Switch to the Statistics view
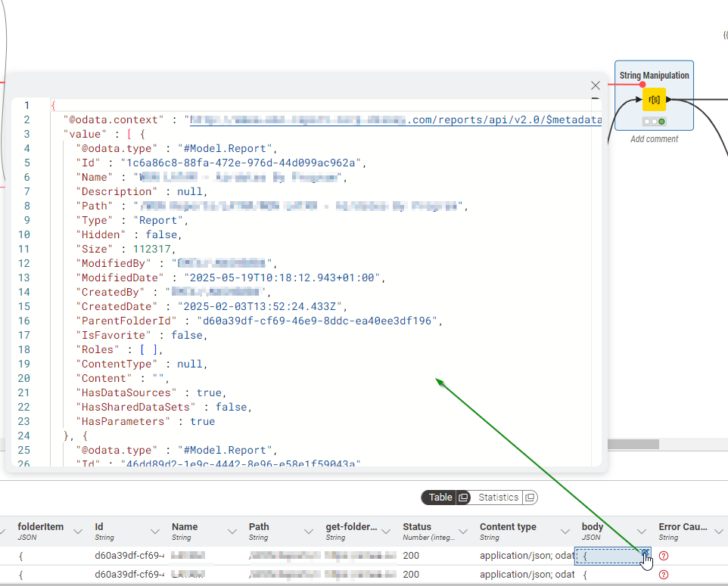The height and width of the screenshot is (586, 728). pyautogui.click(x=498, y=498)
